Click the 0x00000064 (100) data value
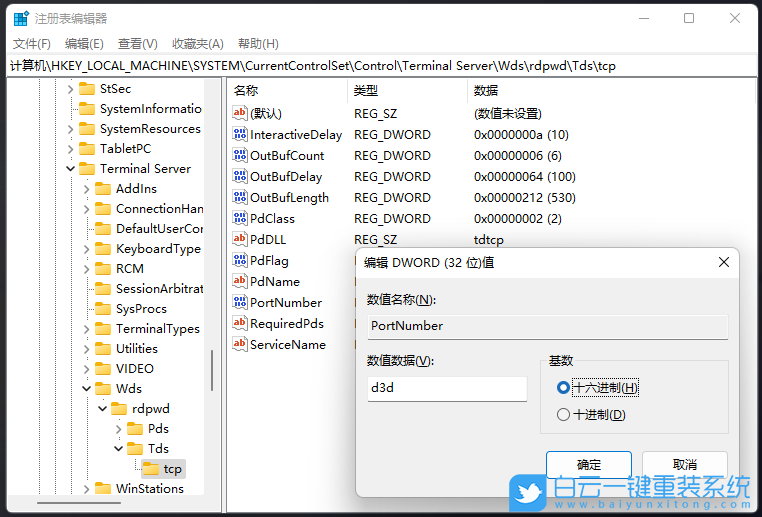 pos(525,176)
